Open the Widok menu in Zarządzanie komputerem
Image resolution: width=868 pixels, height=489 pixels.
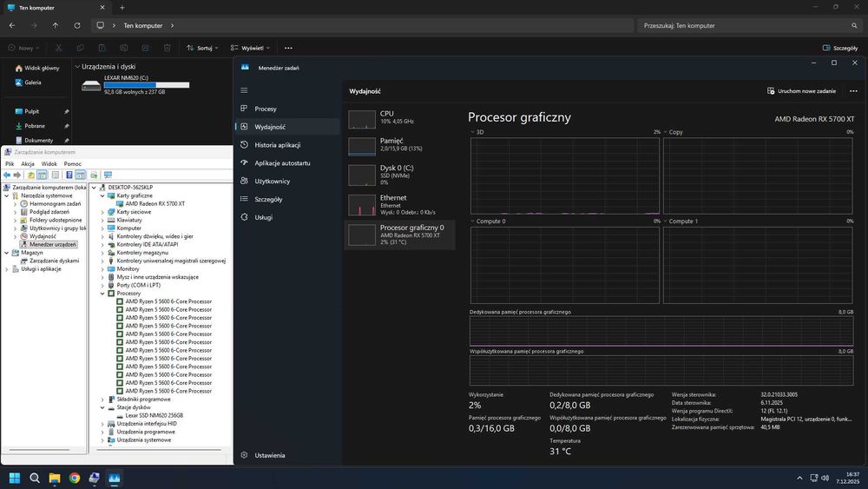click(49, 163)
